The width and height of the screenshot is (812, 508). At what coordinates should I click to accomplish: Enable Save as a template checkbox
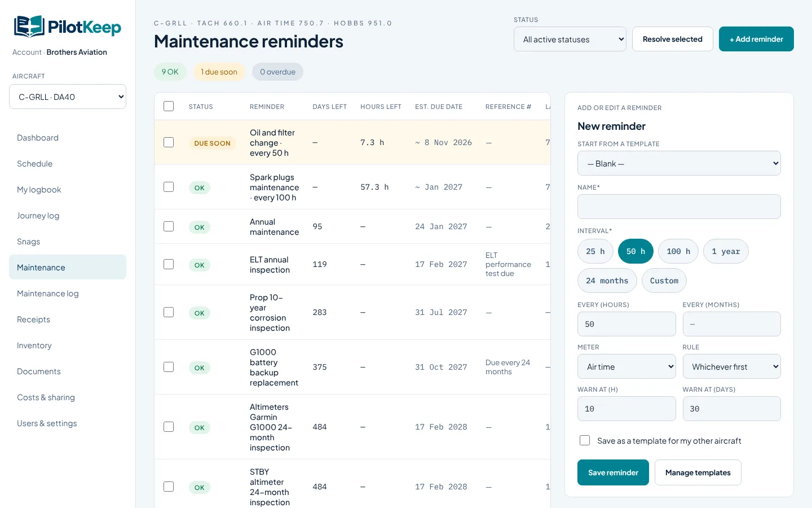[585, 440]
